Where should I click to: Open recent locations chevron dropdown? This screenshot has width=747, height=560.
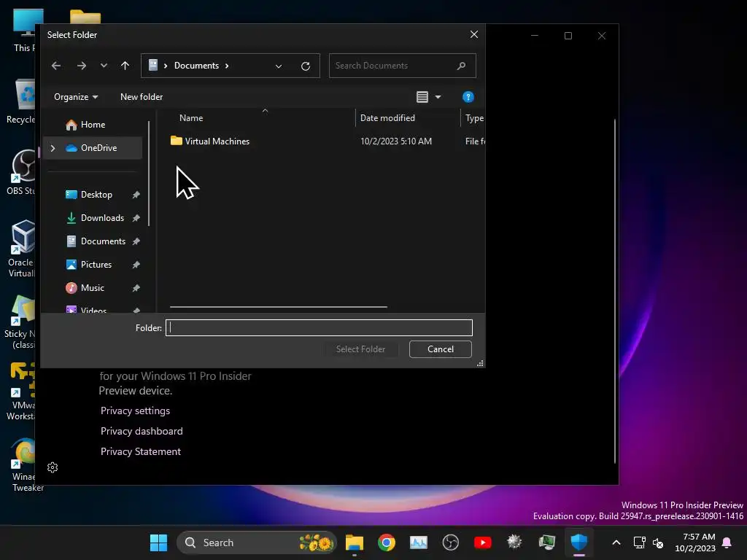[x=104, y=66]
